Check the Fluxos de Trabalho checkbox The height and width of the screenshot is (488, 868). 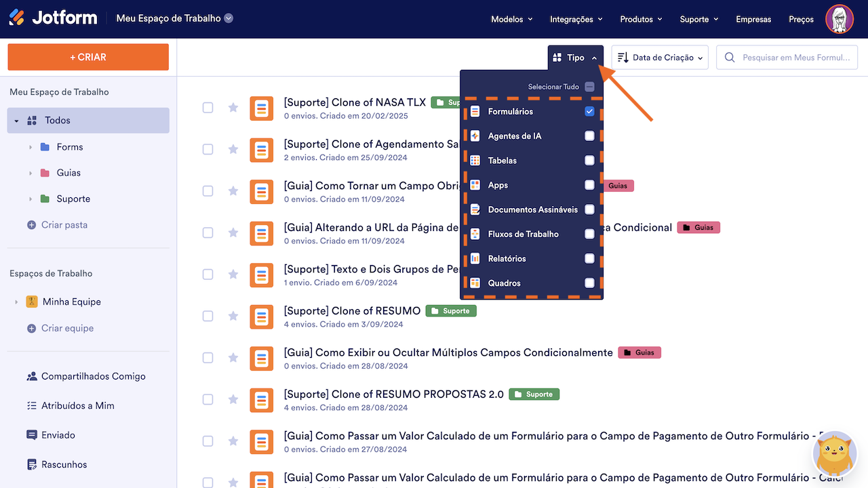(x=589, y=234)
